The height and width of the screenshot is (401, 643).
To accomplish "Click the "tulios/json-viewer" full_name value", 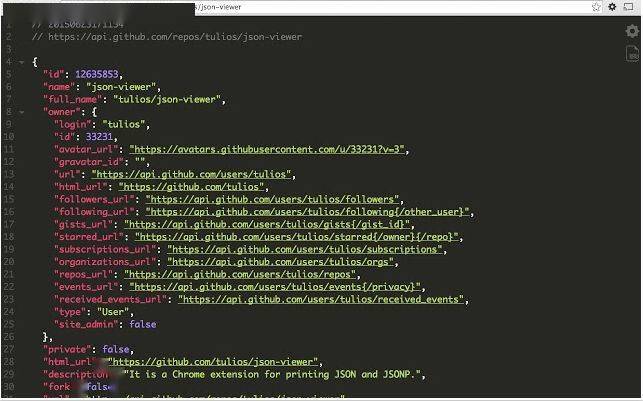I will click(167, 99).
